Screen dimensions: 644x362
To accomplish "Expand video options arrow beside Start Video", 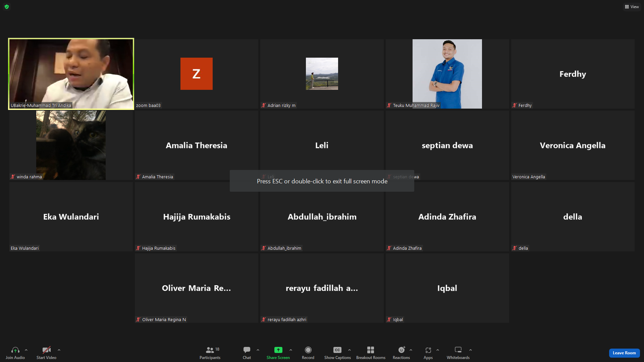I will [x=59, y=350].
